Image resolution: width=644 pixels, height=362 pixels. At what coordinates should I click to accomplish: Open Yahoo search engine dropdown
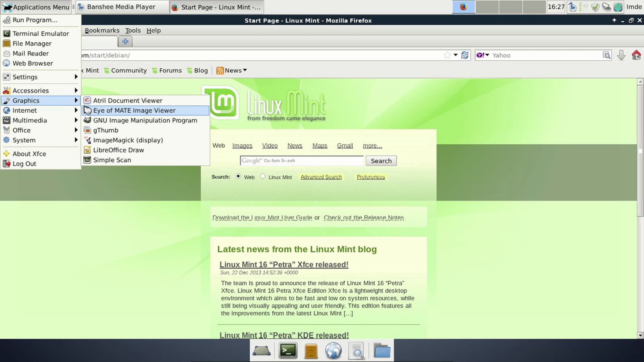pos(483,55)
